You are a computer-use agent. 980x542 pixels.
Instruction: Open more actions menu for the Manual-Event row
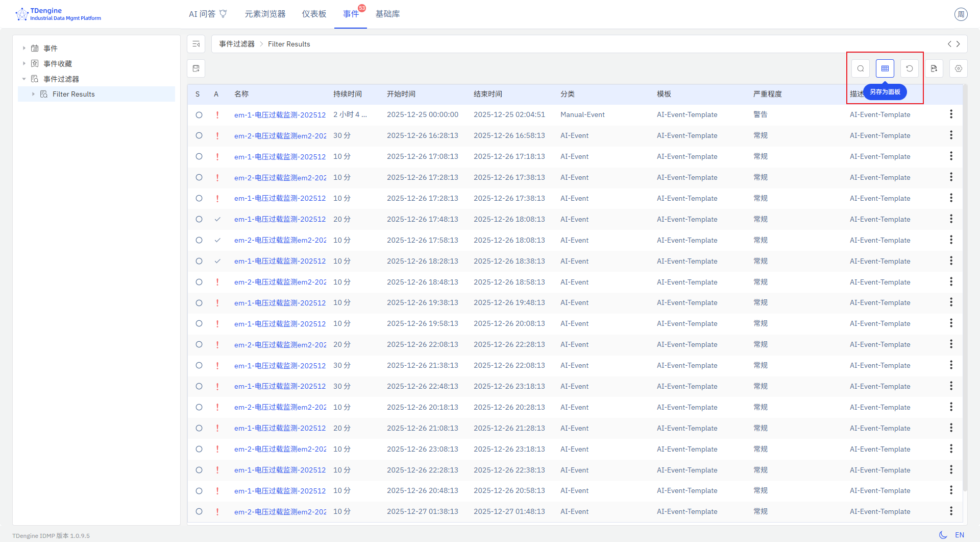click(x=951, y=114)
